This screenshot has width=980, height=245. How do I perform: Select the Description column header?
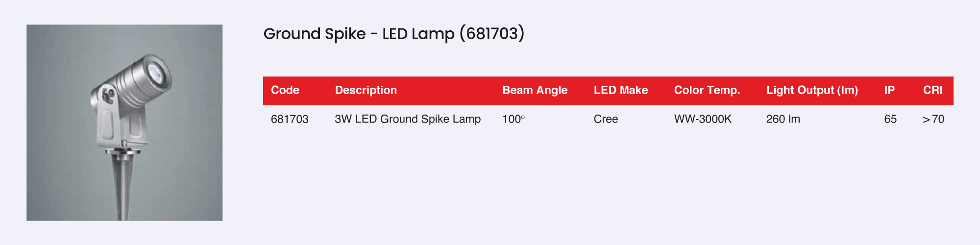point(366,90)
